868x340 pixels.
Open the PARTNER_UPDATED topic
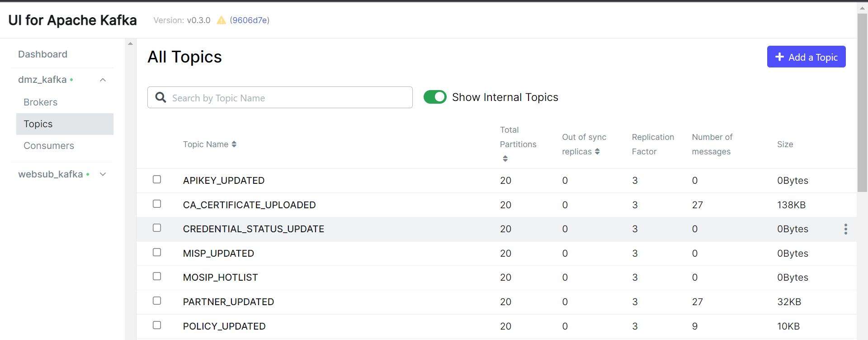click(x=228, y=302)
